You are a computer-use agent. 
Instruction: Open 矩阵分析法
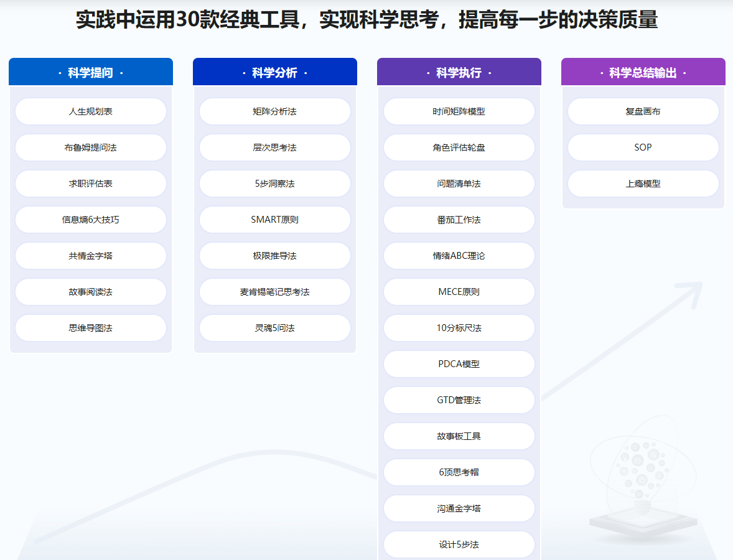pos(275,111)
